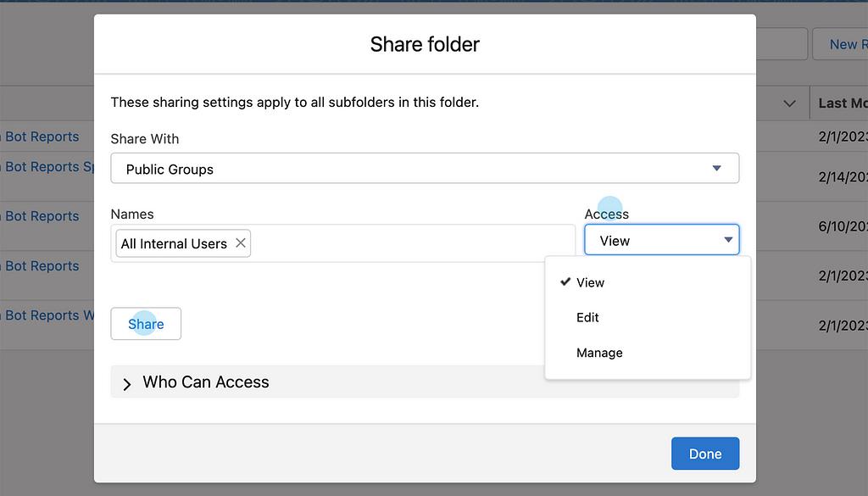Screen dimensions: 868x496
Task: Click the Last Modified column header
Action: (842, 103)
